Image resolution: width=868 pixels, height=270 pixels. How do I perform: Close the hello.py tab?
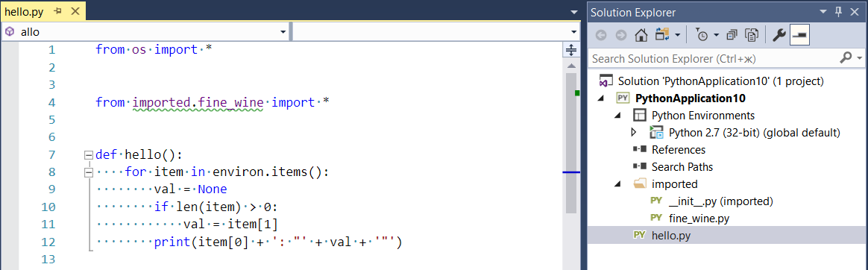tap(76, 11)
